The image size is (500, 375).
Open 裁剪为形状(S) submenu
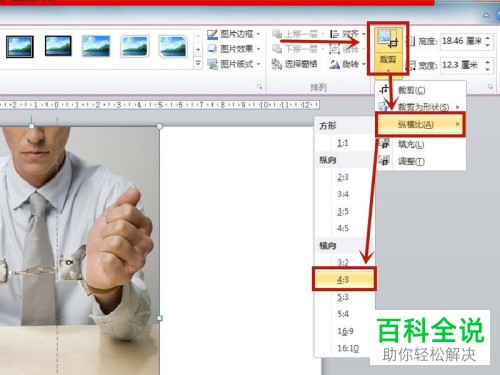click(420, 107)
